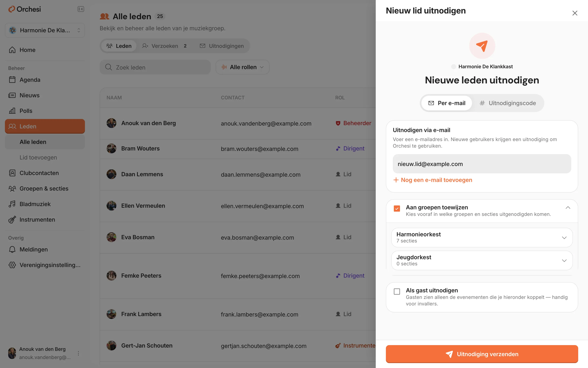This screenshot has width=588, height=368.
Task: Switch to the Verzoeken tab
Action: pos(165,46)
